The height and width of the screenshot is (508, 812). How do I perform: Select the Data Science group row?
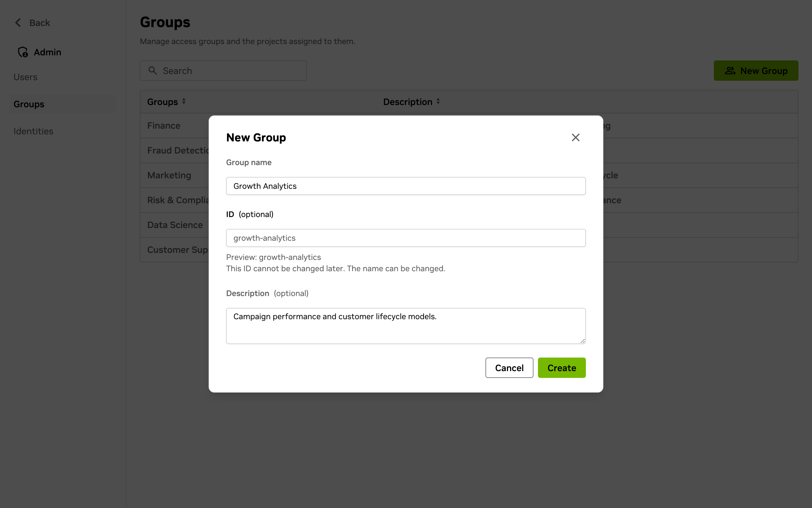click(469, 225)
